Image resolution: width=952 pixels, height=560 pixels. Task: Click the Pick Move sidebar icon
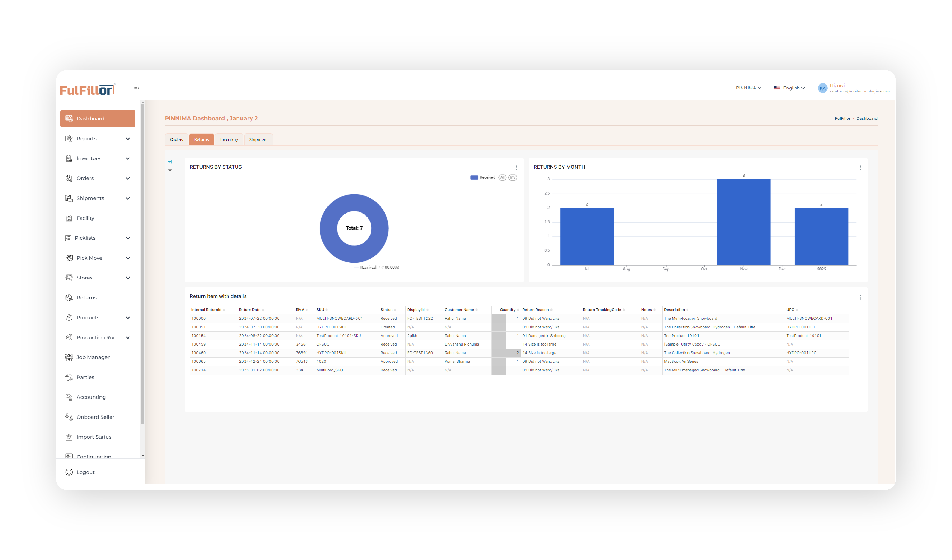[69, 258]
